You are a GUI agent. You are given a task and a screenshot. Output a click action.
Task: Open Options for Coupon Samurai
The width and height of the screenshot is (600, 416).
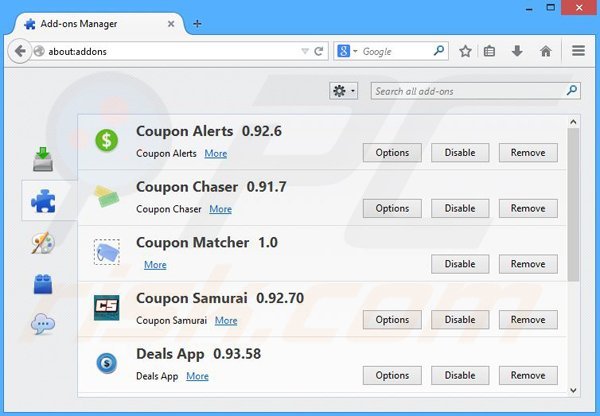pos(392,320)
